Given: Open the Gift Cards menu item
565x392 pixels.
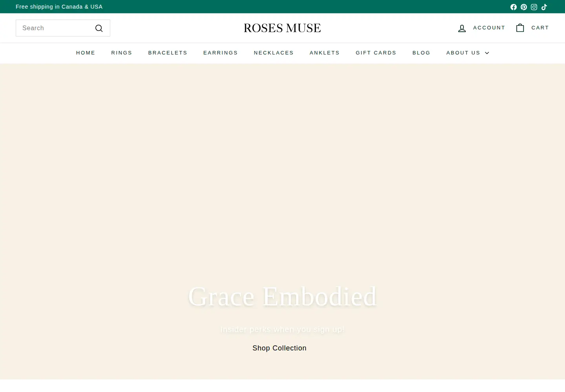Looking at the screenshot, I should tap(376, 53).
